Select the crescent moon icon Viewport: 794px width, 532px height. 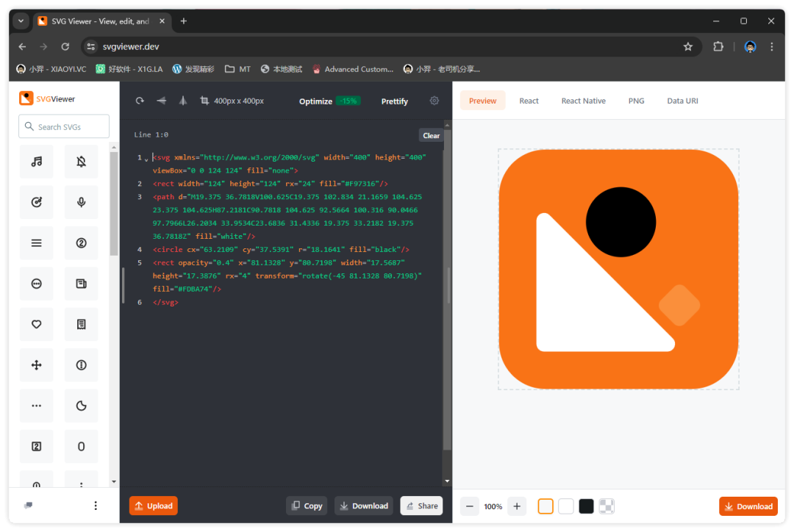point(81,406)
